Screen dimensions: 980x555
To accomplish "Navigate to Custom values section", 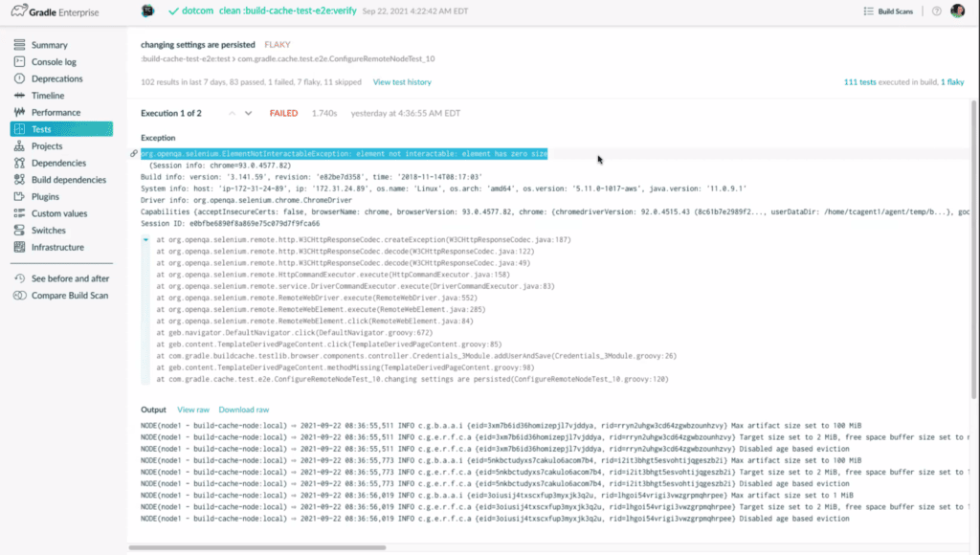I will coord(59,213).
